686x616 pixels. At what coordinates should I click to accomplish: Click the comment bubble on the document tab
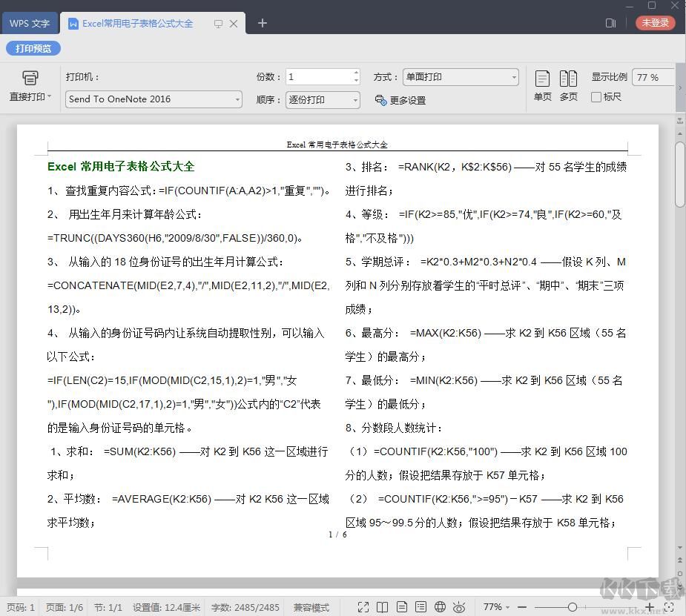(217, 23)
